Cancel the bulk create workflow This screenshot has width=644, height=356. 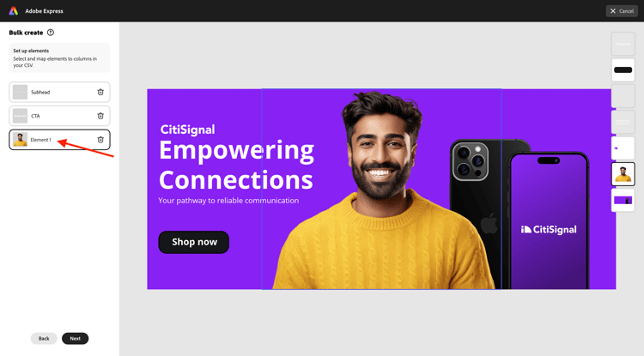click(622, 11)
